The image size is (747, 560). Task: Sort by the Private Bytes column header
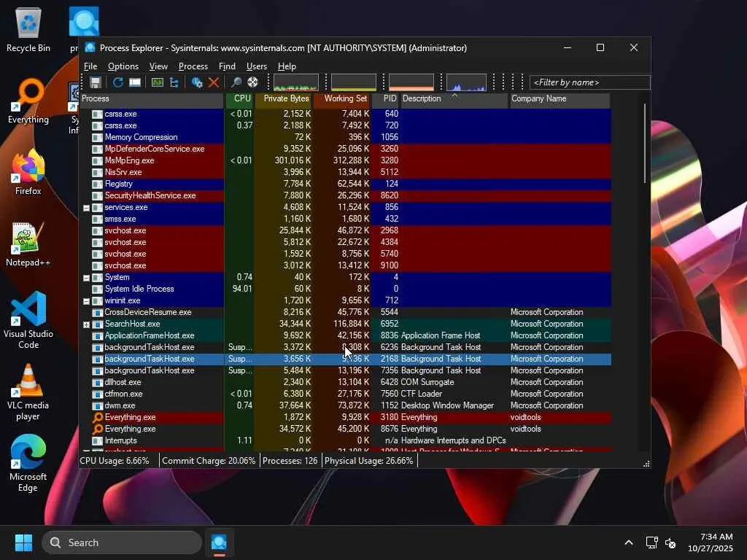(283, 98)
